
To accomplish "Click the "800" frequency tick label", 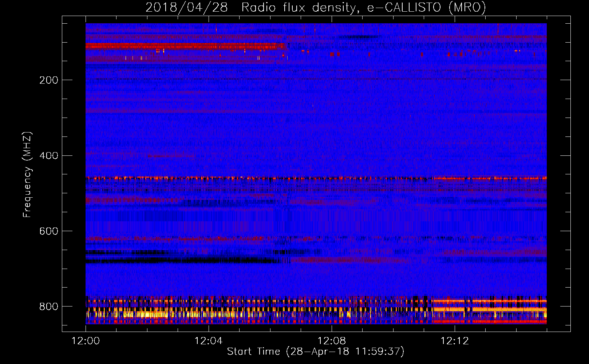I will click(x=49, y=307).
